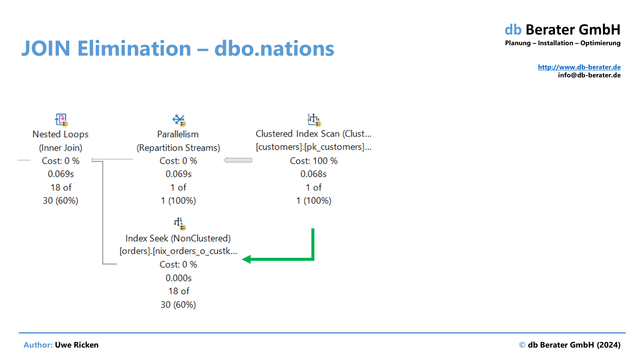This screenshot has height=362, width=644.
Task: Click the '(Inner Join)' label
Action: (x=60, y=148)
